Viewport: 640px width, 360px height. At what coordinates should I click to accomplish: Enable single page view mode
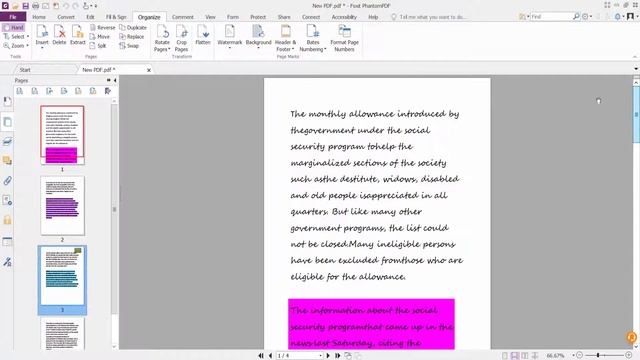click(505, 356)
